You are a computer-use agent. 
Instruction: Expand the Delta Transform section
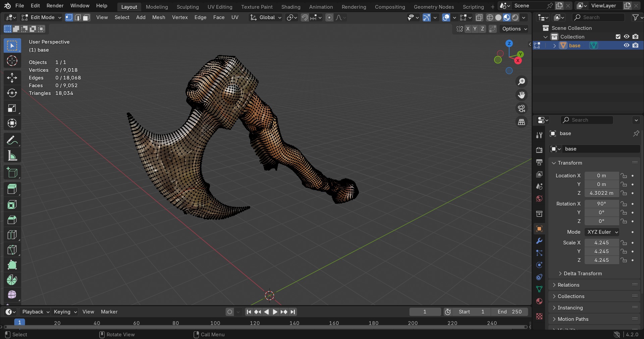(583, 274)
